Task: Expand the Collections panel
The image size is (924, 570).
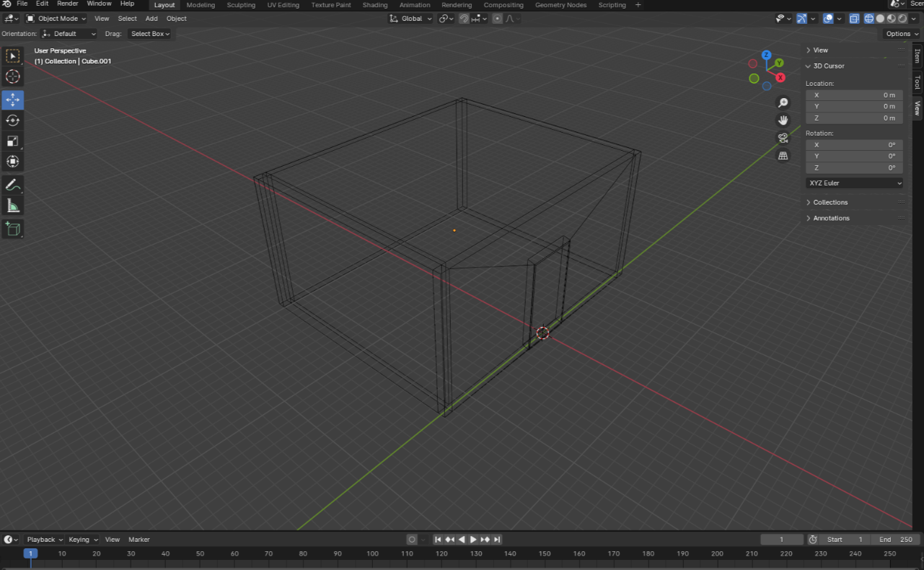Action: 830,202
